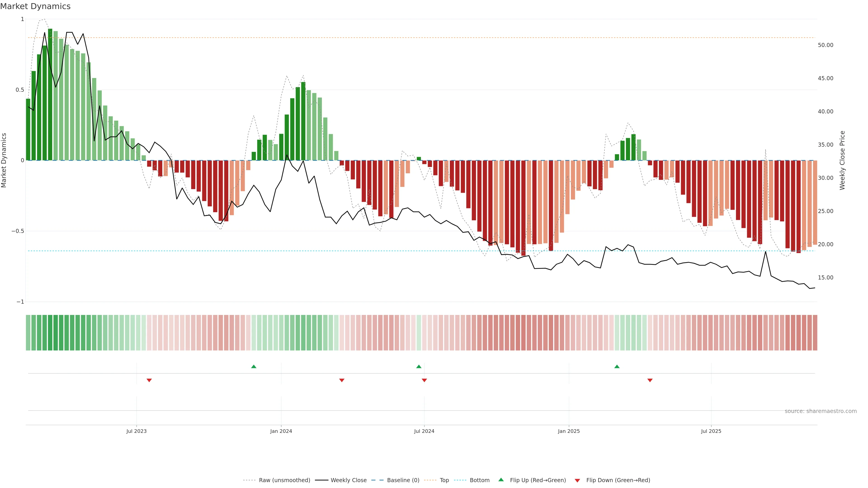Click the first green flip-up triangle marker
The width and height of the screenshot is (868, 488).
coord(254,366)
